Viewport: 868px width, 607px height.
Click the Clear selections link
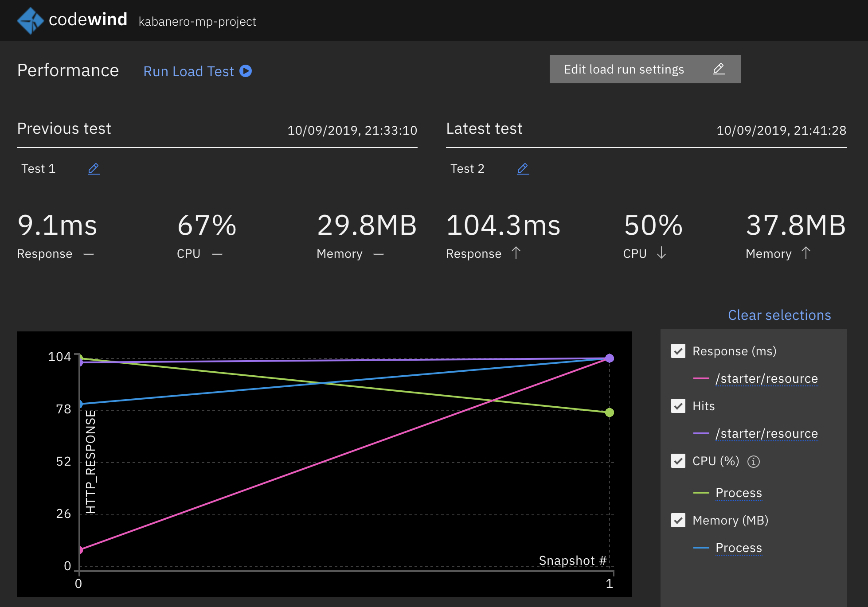(x=779, y=315)
